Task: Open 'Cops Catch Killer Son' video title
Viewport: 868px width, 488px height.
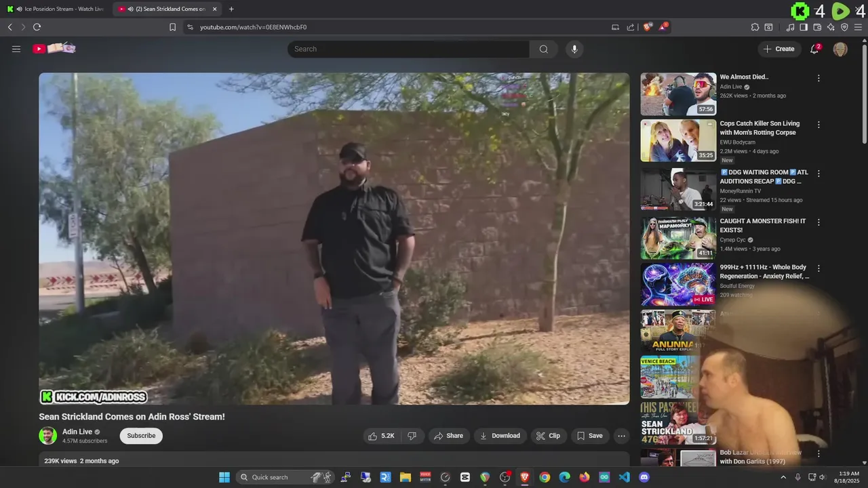Action: point(759,128)
